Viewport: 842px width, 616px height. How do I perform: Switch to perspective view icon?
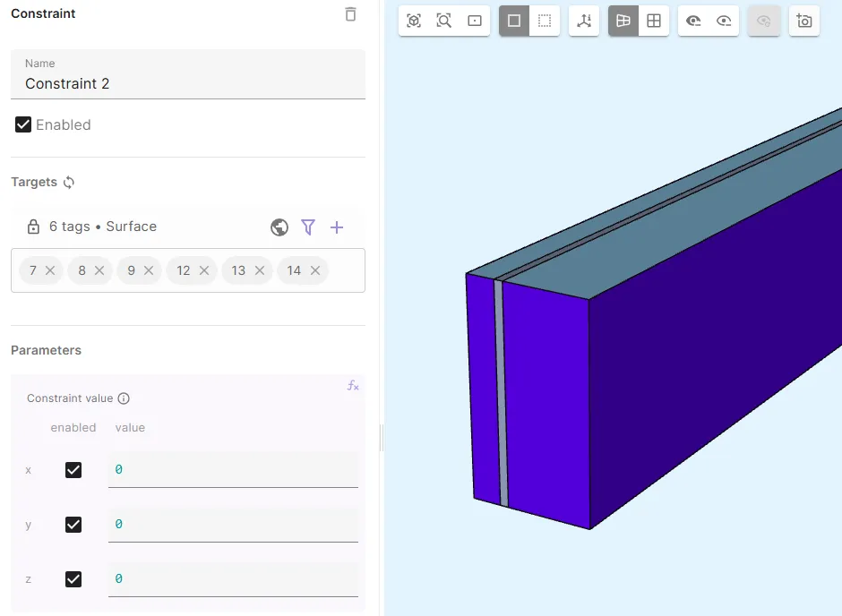[623, 21]
